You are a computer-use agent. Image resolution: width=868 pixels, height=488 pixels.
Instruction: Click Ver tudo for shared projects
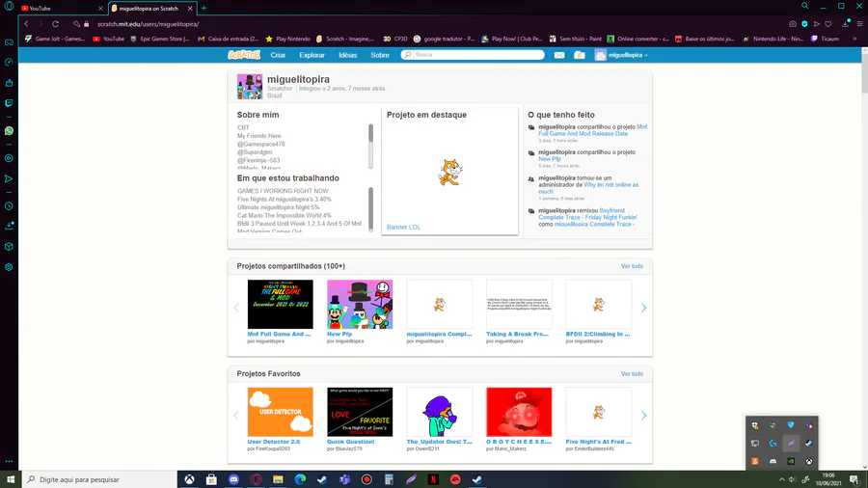632,266
